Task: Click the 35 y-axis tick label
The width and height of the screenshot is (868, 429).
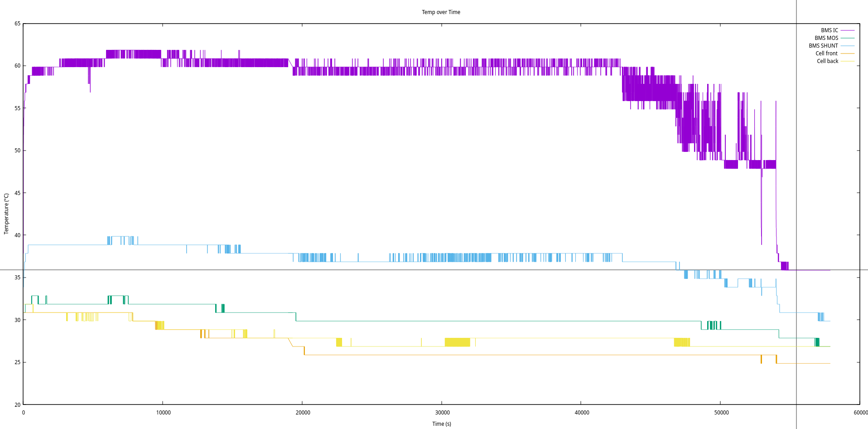Action: [18, 278]
